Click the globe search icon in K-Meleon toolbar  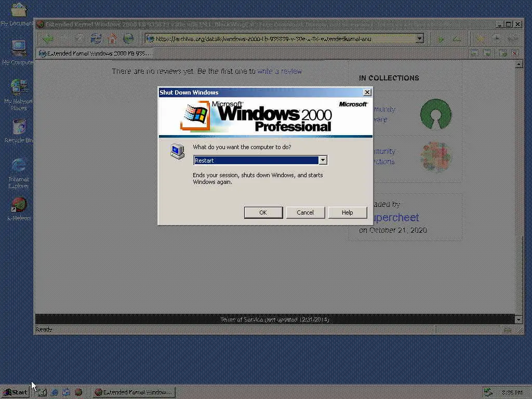click(128, 38)
